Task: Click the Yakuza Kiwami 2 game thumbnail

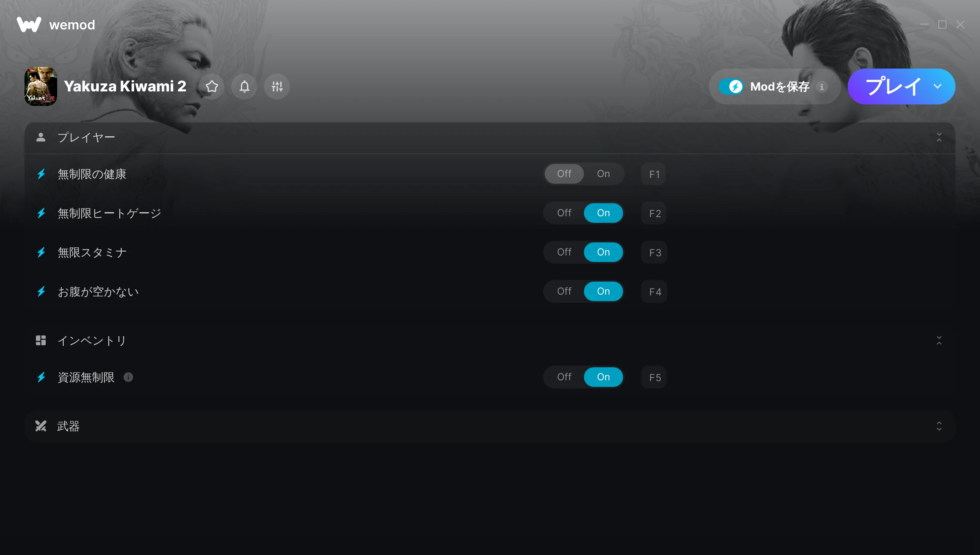Action: tap(41, 87)
